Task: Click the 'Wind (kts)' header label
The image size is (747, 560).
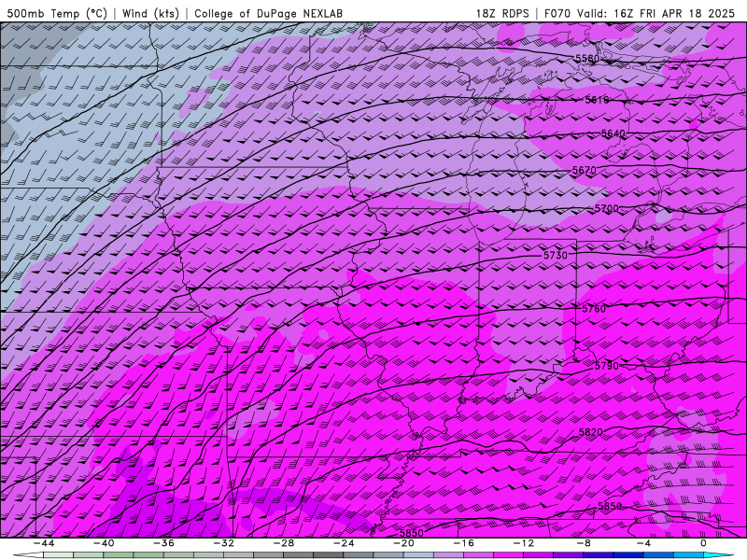Action: click(150, 13)
